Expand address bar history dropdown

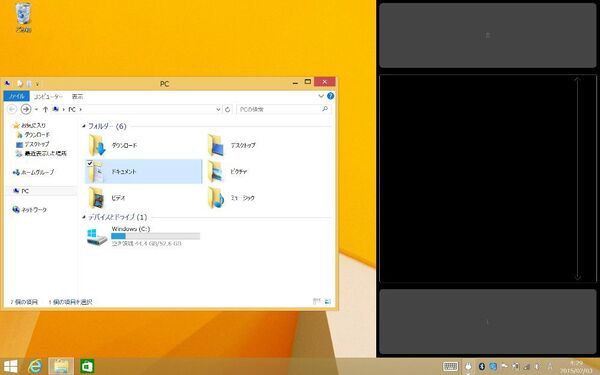pos(218,109)
